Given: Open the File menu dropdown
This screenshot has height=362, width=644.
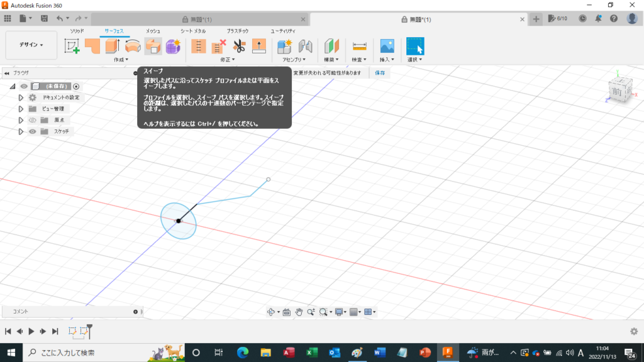Looking at the screenshot, I should 25,18.
